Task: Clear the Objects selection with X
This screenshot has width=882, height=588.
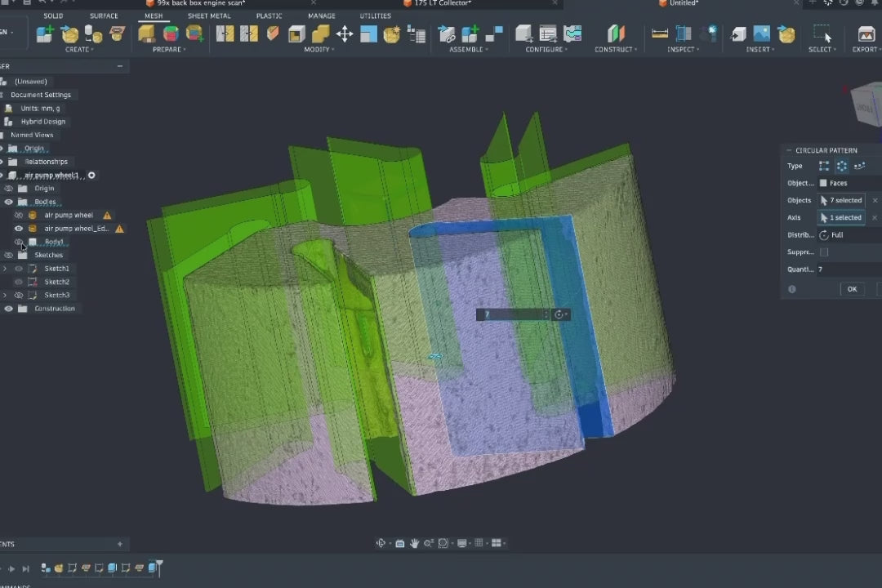Action: pos(875,200)
